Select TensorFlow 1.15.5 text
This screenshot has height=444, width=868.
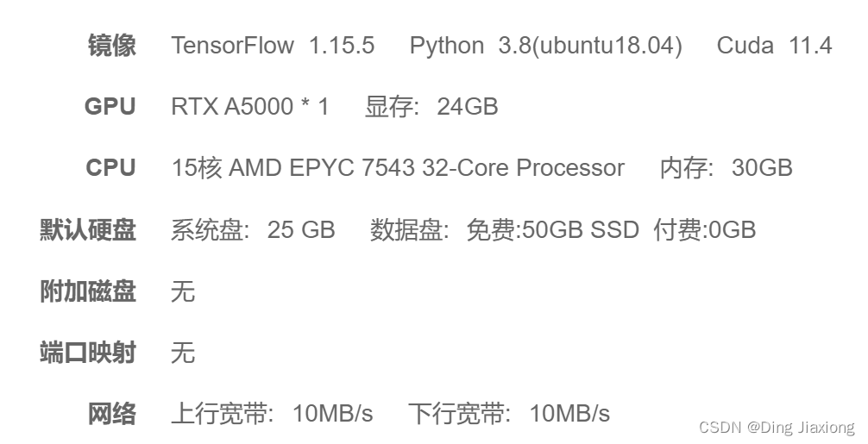(273, 46)
